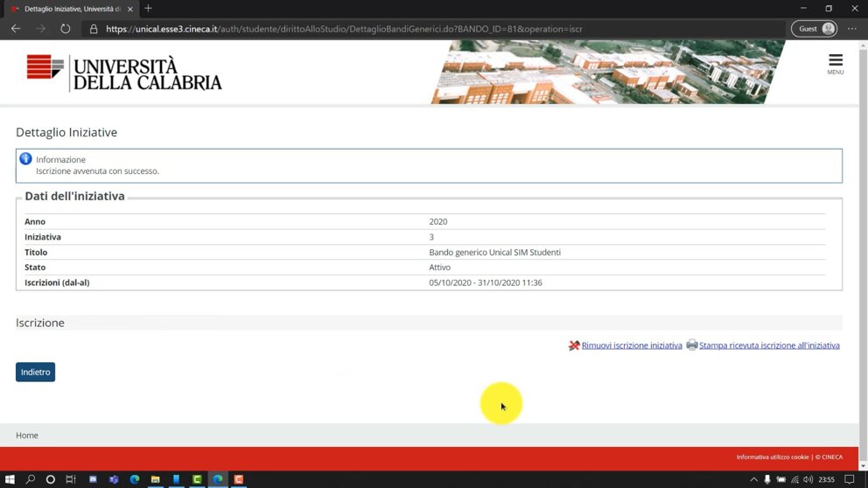This screenshot has height=488, width=868.
Task: Click the red X remove-enrollment icon
Action: pos(573,345)
